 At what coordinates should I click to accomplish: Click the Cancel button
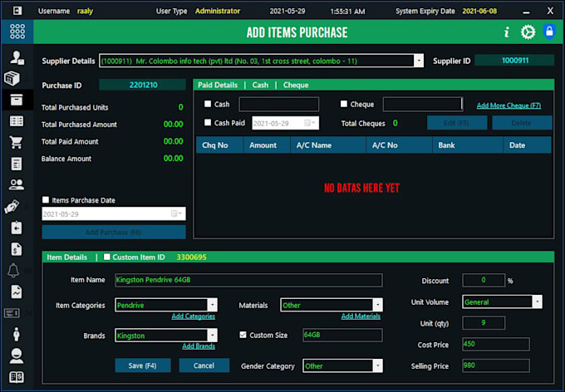[204, 365]
